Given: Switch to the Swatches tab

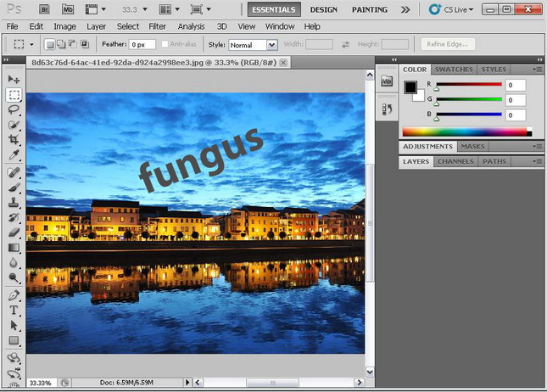Looking at the screenshot, I should click(x=454, y=70).
